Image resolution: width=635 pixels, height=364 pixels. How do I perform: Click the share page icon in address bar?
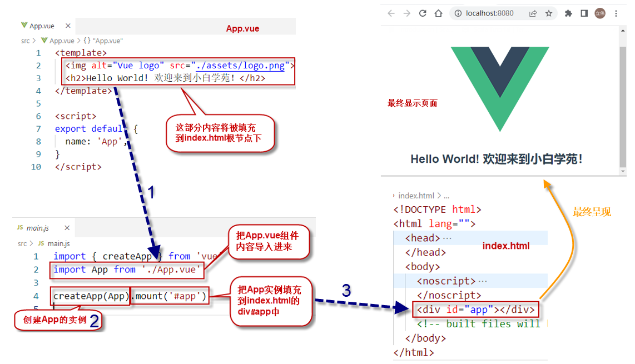click(533, 13)
